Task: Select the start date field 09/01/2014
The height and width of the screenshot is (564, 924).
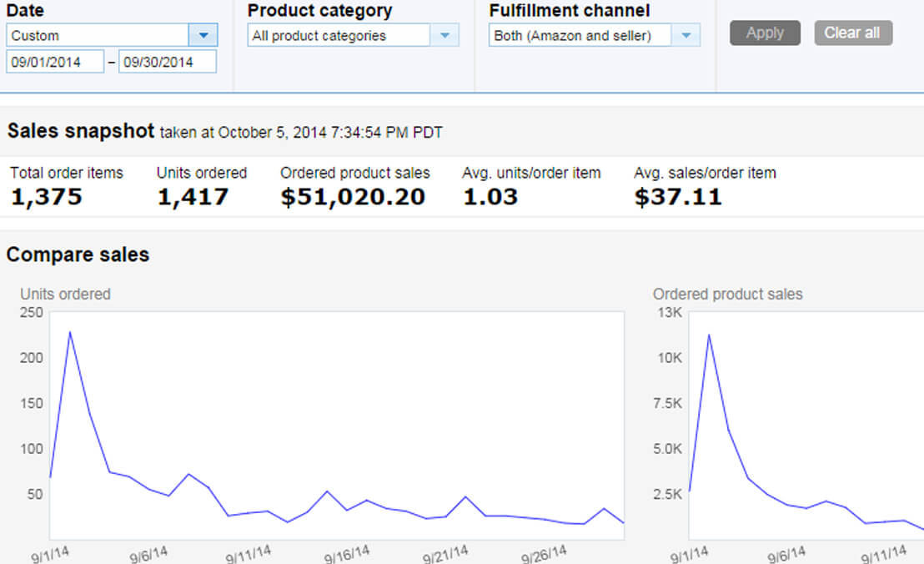Action: pyautogui.click(x=55, y=62)
